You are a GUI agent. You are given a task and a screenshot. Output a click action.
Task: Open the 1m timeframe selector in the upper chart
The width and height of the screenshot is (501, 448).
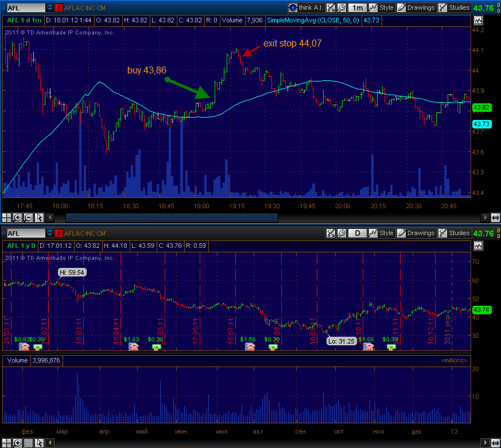(357, 7)
